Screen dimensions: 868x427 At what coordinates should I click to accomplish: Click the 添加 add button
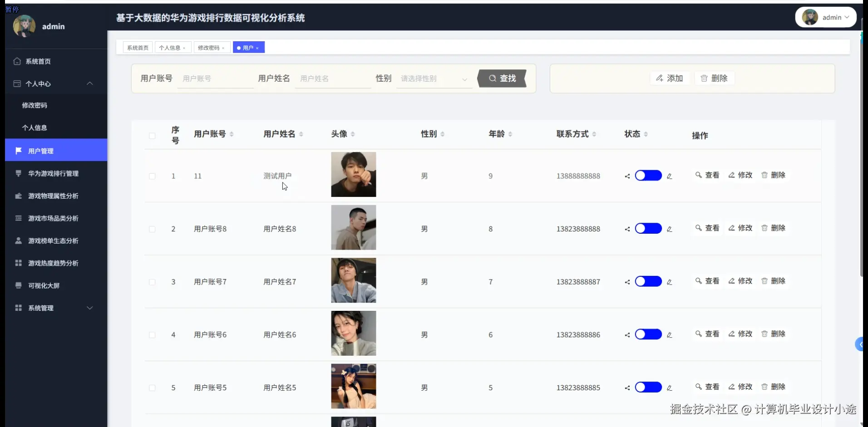point(670,78)
